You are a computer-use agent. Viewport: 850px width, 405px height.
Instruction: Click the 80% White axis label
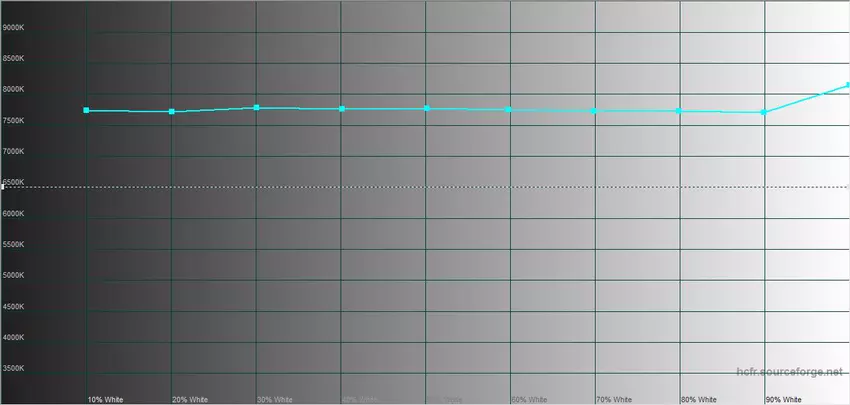click(699, 399)
